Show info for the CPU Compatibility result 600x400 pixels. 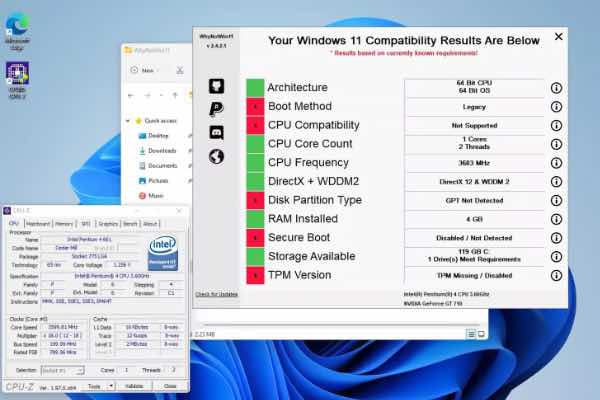(556, 126)
